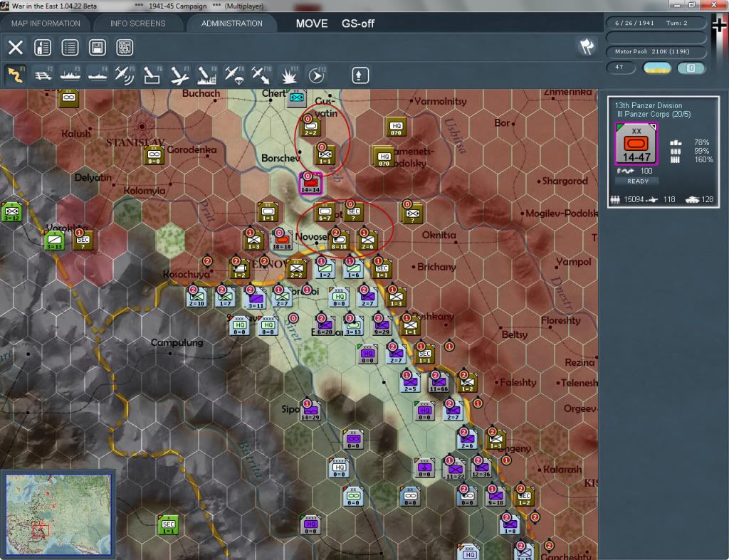Click the crossed flags icon
The width and height of the screenshot is (729, 560).
tap(587, 46)
